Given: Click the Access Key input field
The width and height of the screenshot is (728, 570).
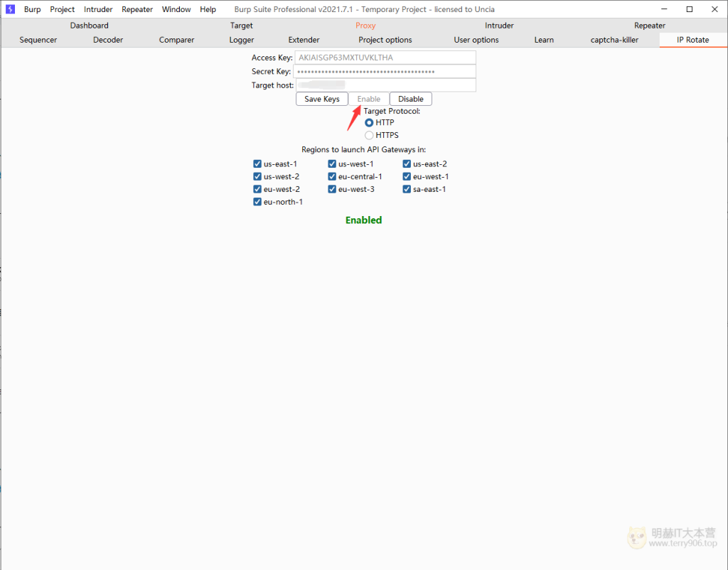Looking at the screenshot, I should 385,58.
